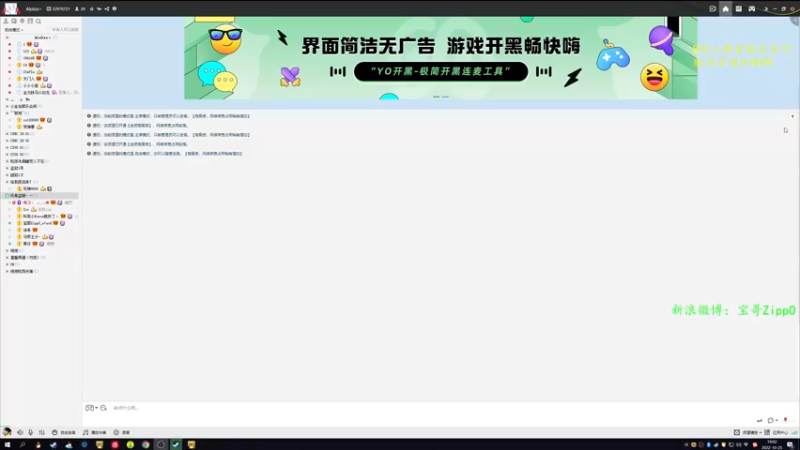Image resolution: width=800 pixels, height=450 pixels.
Task: Add channel to favorites with star icon
Action: [92, 9]
